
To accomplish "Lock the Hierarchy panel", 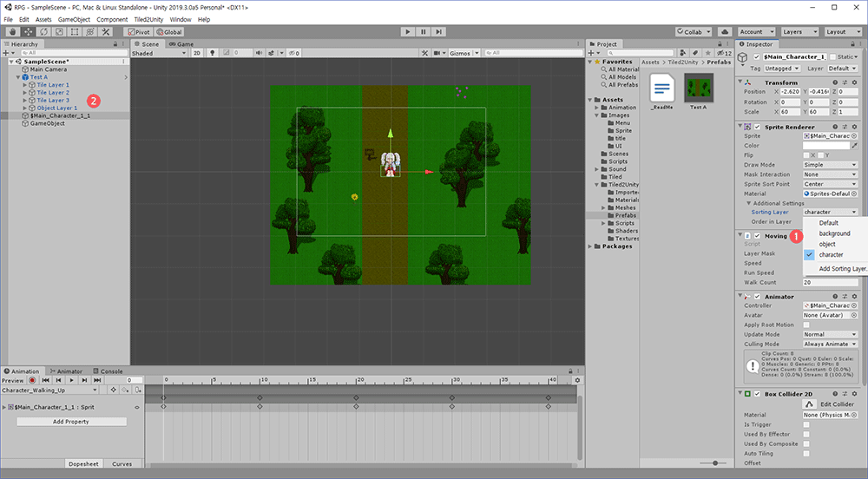I will pyautogui.click(x=115, y=43).
